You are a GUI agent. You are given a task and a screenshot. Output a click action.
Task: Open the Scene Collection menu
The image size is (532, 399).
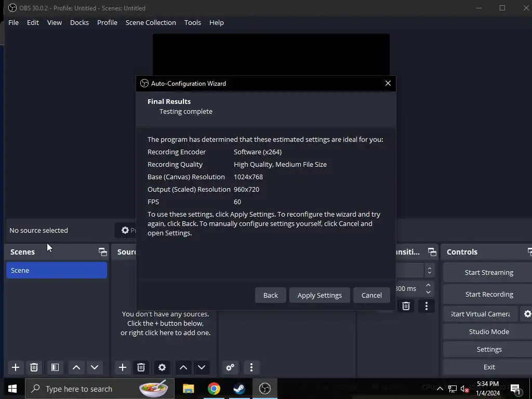tap(151, 22)
